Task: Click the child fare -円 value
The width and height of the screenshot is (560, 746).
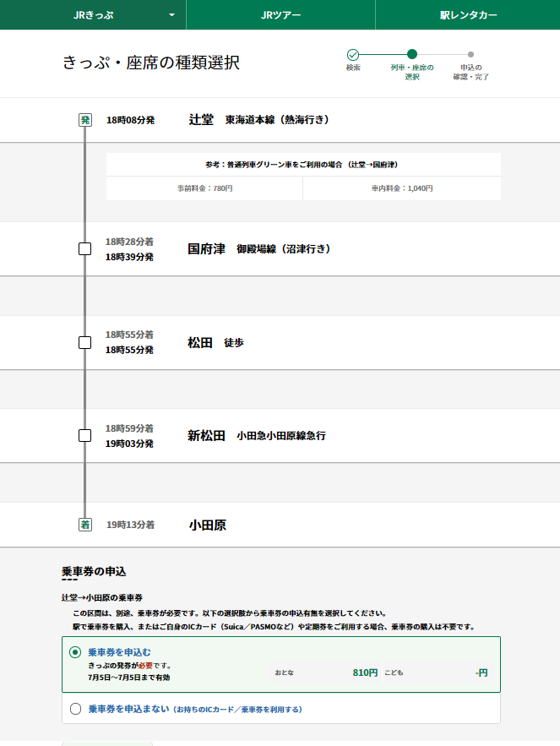Action: click(481, 672)
